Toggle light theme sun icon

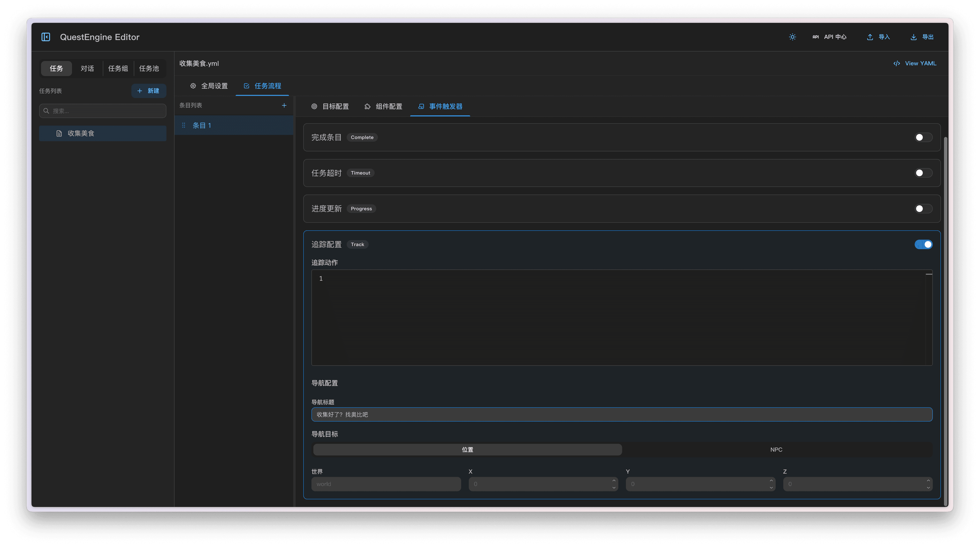point(792,37)
